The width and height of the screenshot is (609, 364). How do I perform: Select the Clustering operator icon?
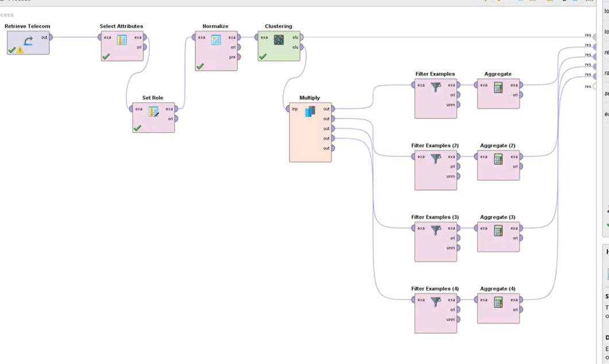click(x=279, y=40)
